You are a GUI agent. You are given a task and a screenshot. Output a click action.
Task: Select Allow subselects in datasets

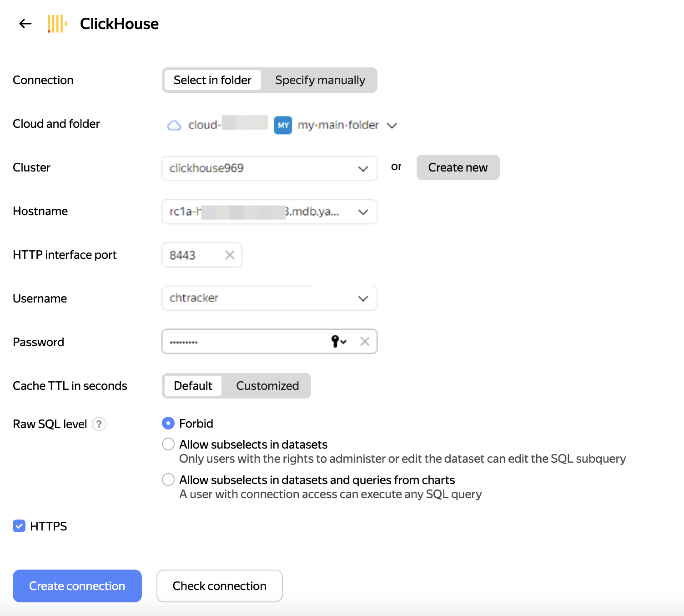pyautogui.click(x=168, y=444)
